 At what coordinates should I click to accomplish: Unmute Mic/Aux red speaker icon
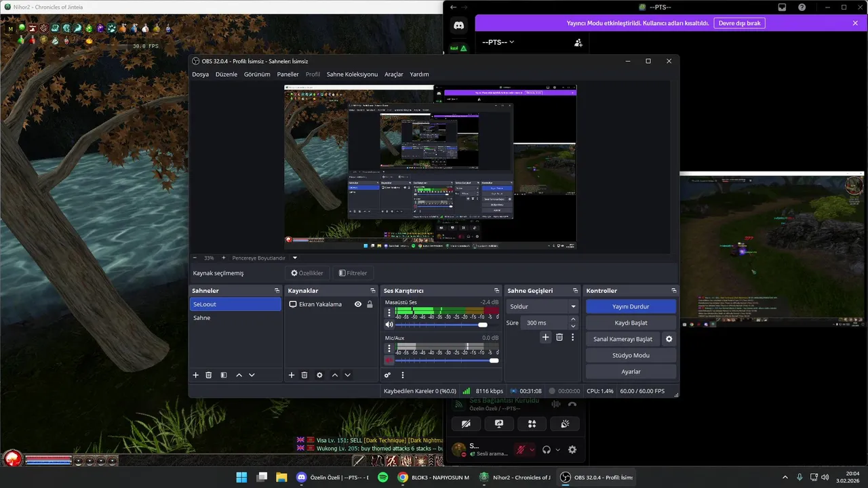point(389,361)
